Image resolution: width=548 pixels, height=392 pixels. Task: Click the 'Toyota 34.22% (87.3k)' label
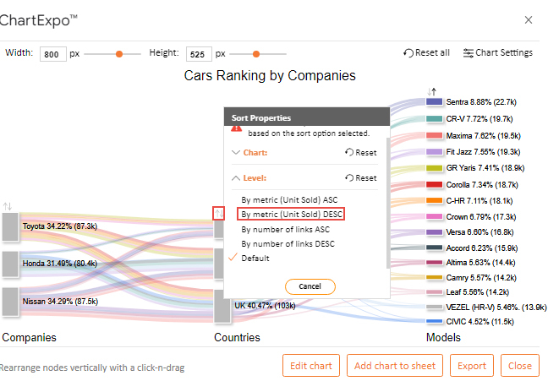point(60,226)
